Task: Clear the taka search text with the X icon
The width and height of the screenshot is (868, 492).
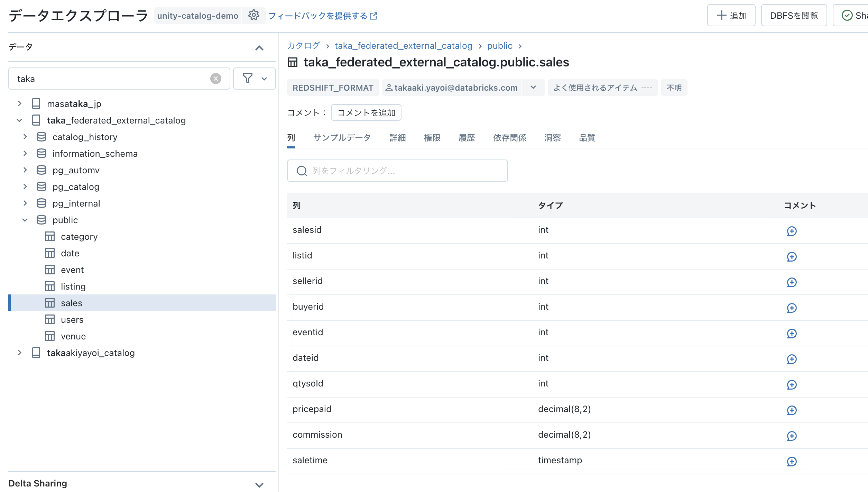Action: (215, 79)
